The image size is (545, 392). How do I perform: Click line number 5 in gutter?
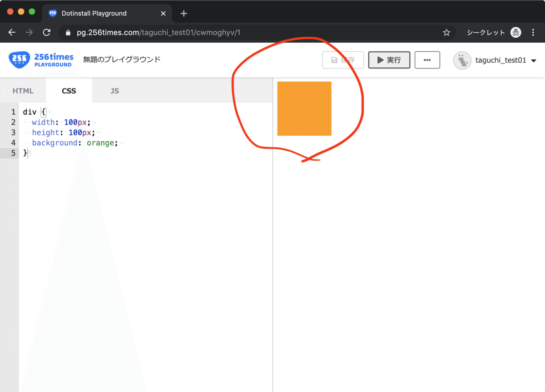click(13, 153)
